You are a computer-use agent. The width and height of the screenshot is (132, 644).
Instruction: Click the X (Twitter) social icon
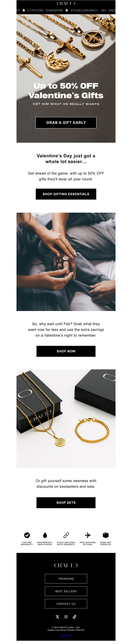tap(57, 617)
